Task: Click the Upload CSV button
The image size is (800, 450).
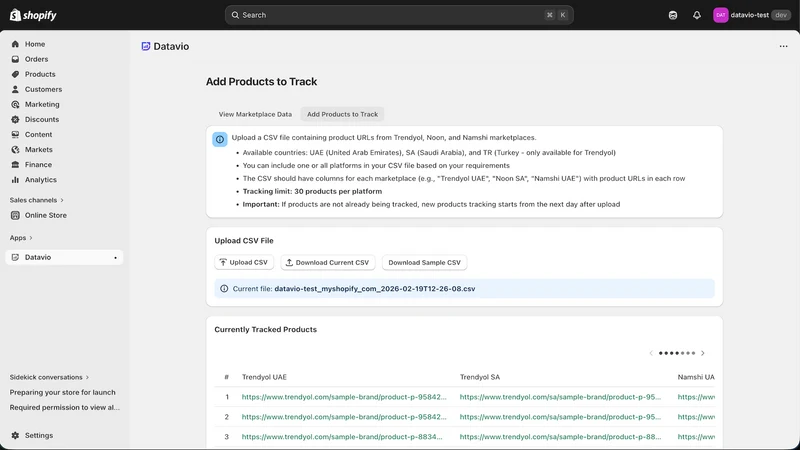Action: click(x=244, y=262)
